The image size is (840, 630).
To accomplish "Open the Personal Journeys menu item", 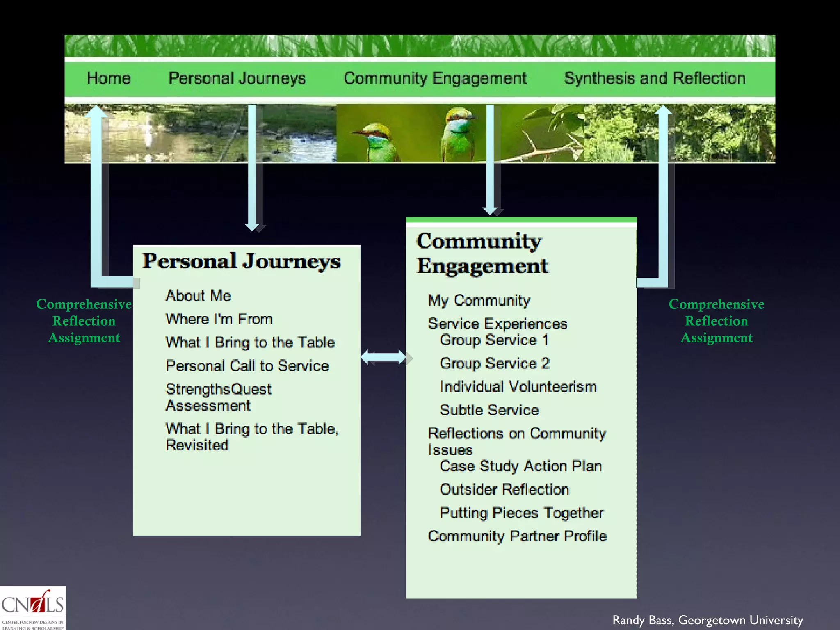I will [237, 78].
